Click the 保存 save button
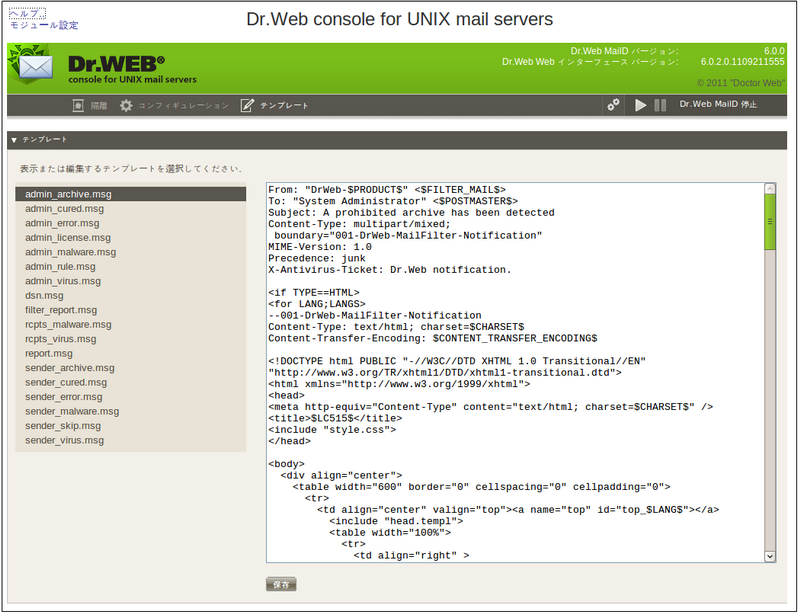 [281, 584]
